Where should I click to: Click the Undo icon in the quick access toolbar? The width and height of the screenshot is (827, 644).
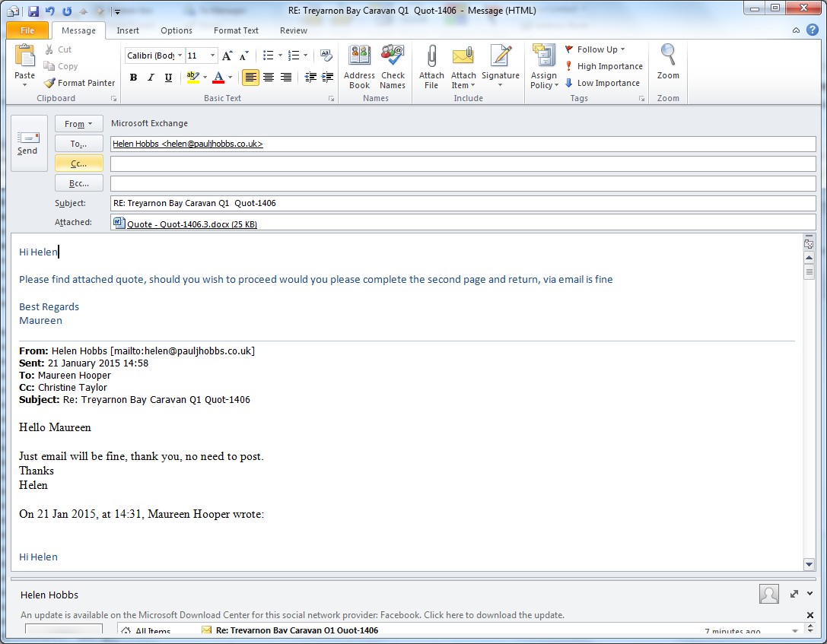[x=50, y=11]
